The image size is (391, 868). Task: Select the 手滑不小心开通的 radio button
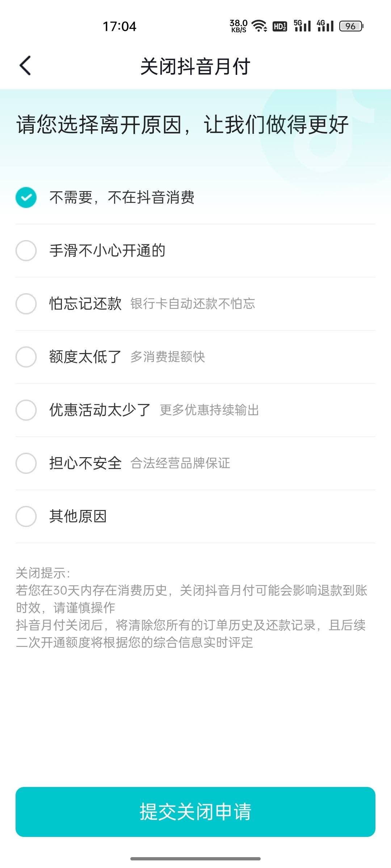(26, 250)
